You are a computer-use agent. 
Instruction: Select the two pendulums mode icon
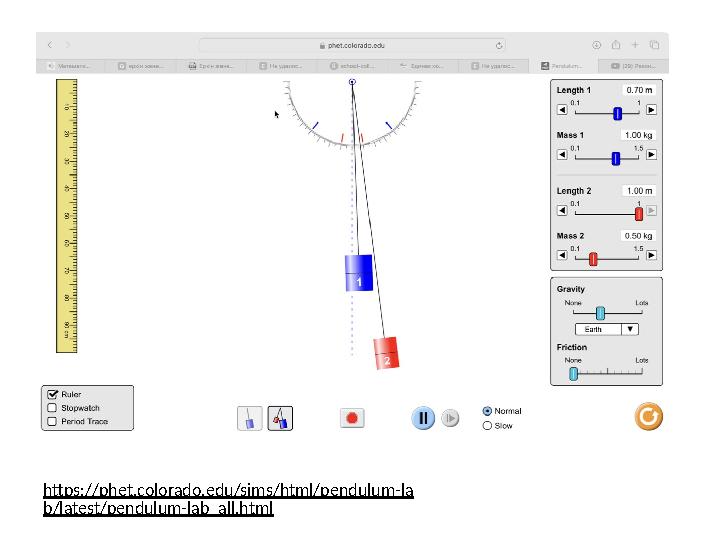point(280,418)
